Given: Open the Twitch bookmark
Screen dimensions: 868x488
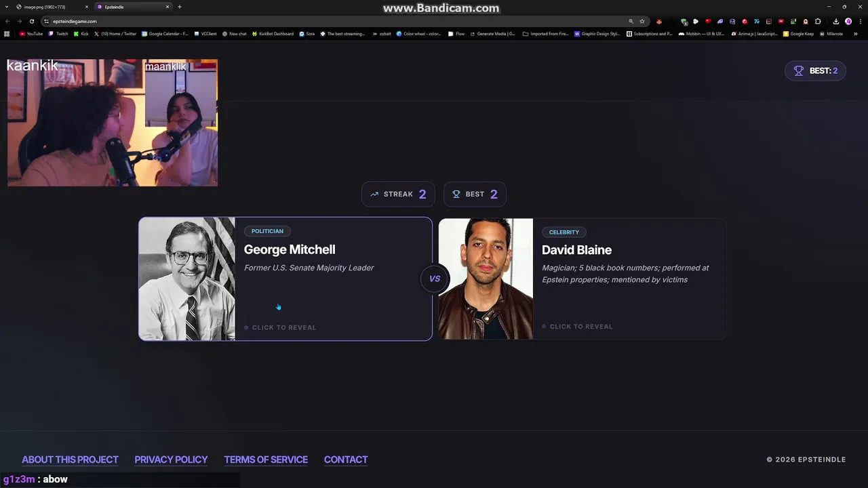Looking at the screenshot, I should pos(58,33).
